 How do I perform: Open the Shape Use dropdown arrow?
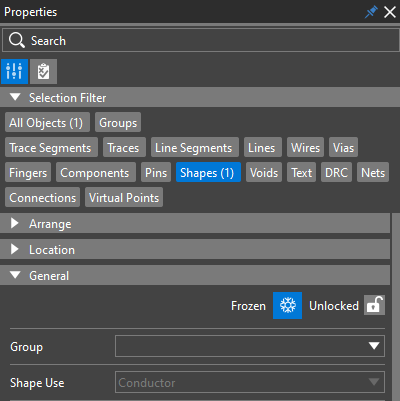tap(374, 382)
